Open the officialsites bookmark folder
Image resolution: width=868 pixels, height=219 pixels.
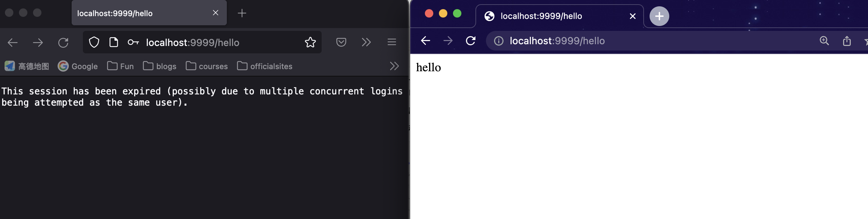tap(265, 66)
